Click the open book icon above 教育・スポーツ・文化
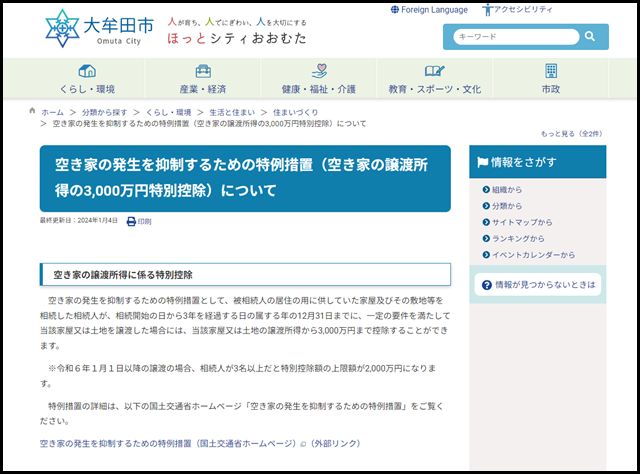The image size is (640, 474). [434, 71]
